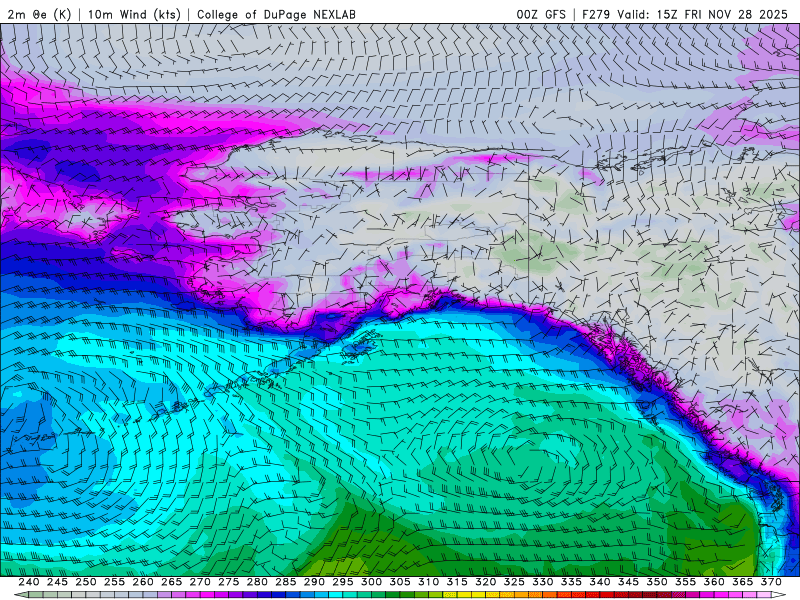Viewport: 800px width, 600px height.
Task: Click the 360 value on the color scale
Action: click(714, 582)
